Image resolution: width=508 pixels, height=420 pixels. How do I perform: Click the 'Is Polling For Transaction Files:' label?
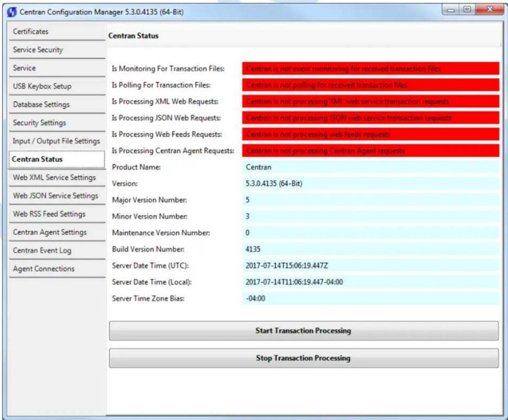coord(161,85)
